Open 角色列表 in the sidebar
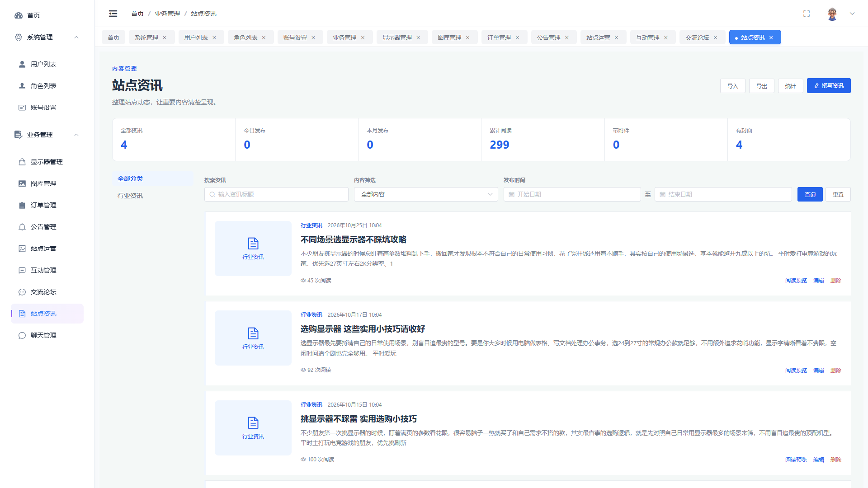The width and height of the screenshot is (868, 488). (x=47, y=86)
